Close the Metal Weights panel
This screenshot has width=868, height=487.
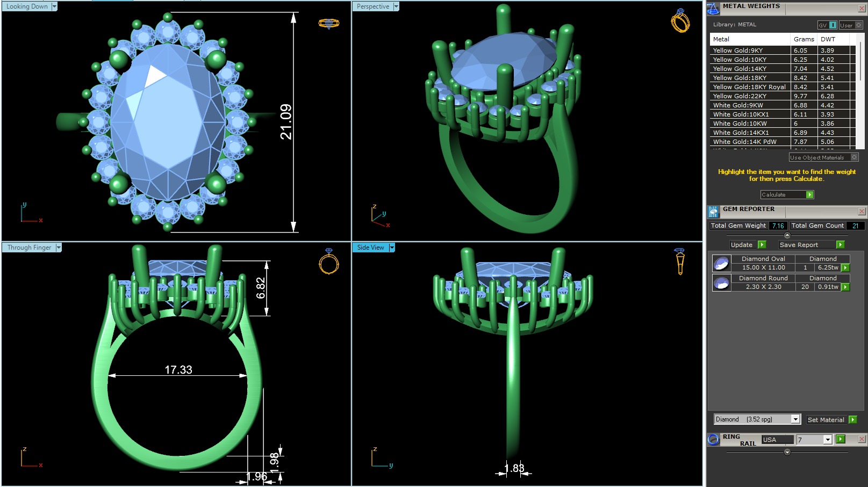[x=862, y=9]
